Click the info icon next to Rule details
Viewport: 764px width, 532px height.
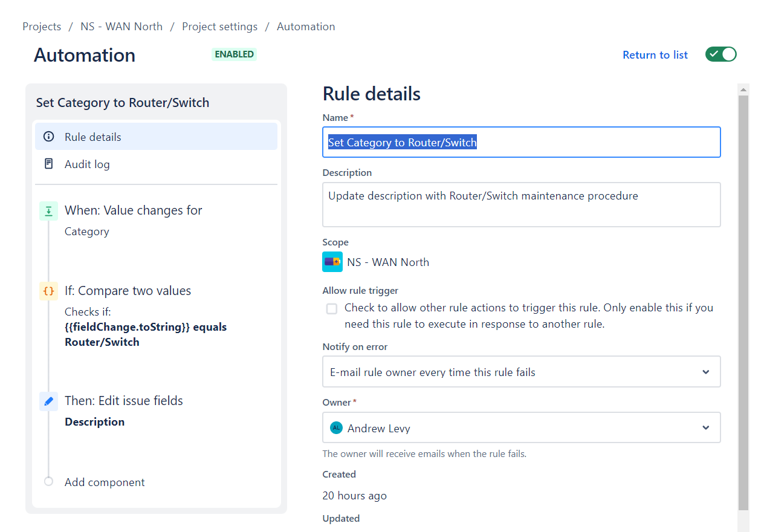(48, 137)
